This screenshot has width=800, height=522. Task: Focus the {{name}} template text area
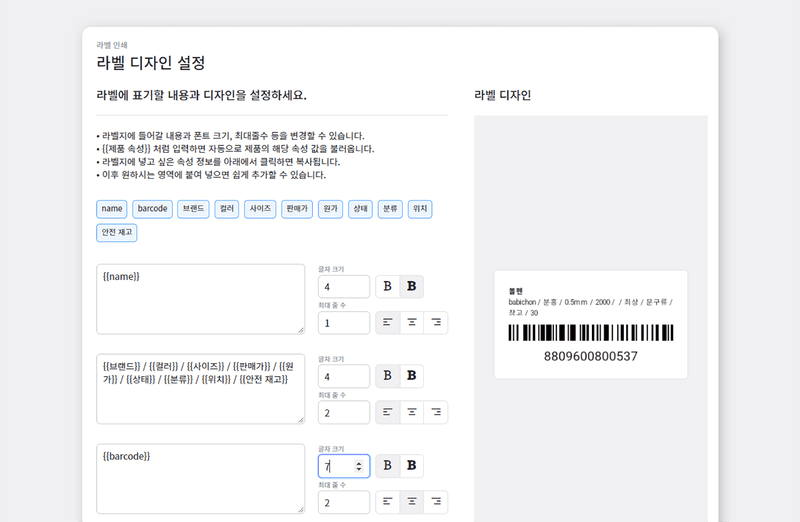(x=200, y=299)
